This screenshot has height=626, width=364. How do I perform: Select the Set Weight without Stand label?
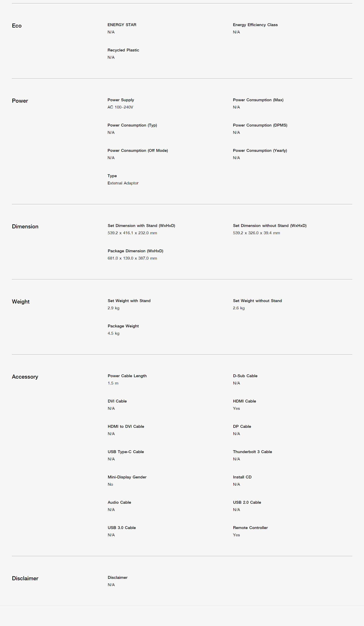pos(257,301)
